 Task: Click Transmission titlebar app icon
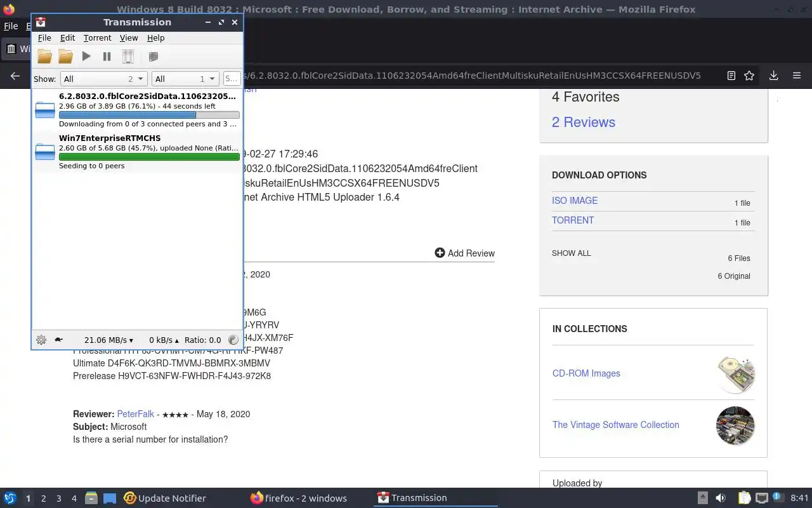pos(41,22)
